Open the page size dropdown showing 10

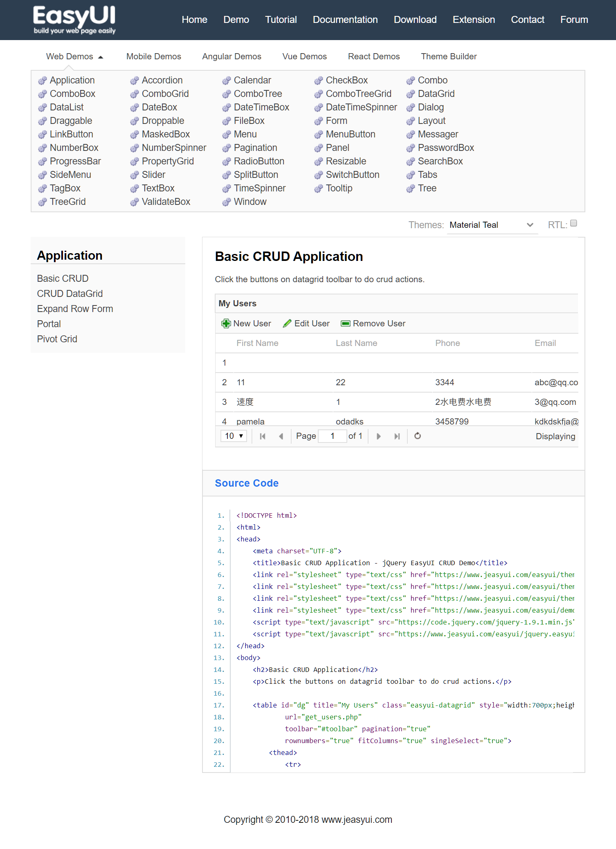tap(234, 436)
